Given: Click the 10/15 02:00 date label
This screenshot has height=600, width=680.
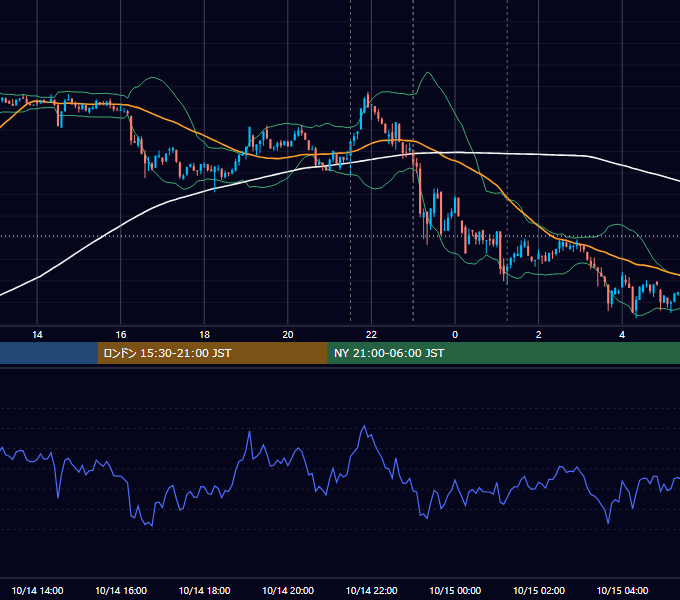Looking at the screenshot, I should 539,591.
